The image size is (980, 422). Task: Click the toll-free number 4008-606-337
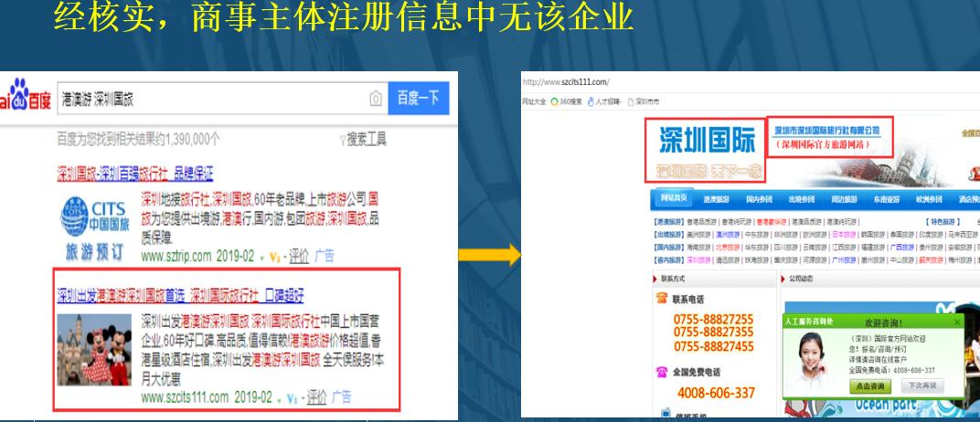716,394
